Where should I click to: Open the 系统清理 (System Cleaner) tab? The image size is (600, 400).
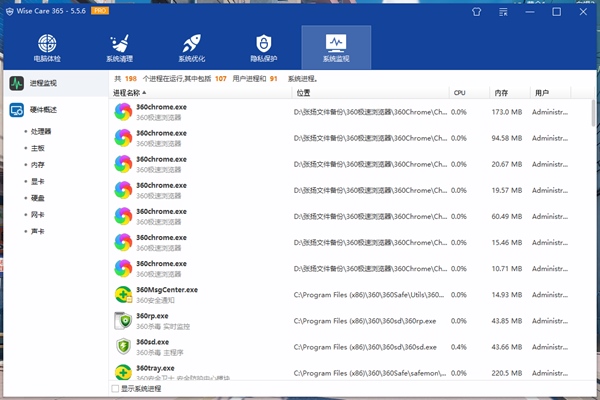point(119,50)
